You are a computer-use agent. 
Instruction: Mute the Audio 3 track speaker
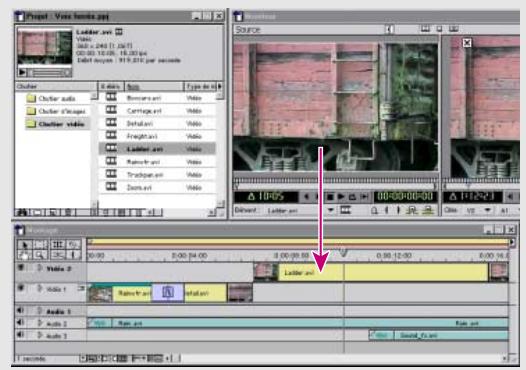(x=20, y=335)
